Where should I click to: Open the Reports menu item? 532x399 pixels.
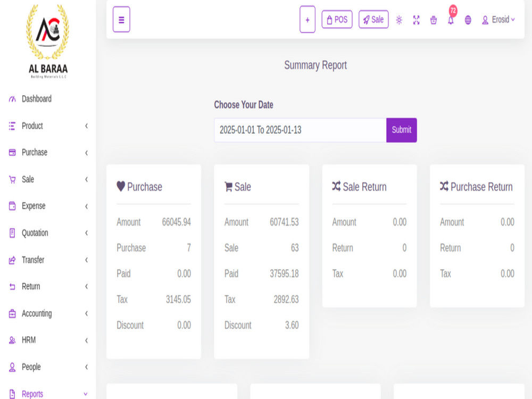click(x=32, y=394)
